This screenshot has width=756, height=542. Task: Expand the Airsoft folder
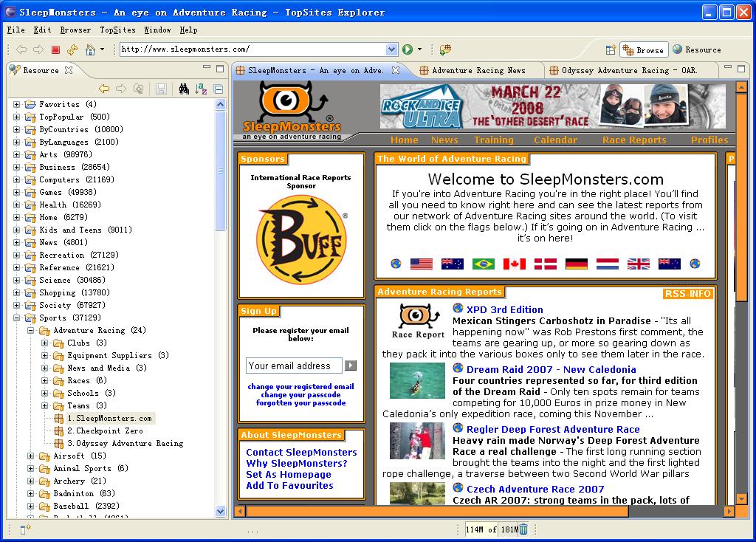tap(30, 456)
